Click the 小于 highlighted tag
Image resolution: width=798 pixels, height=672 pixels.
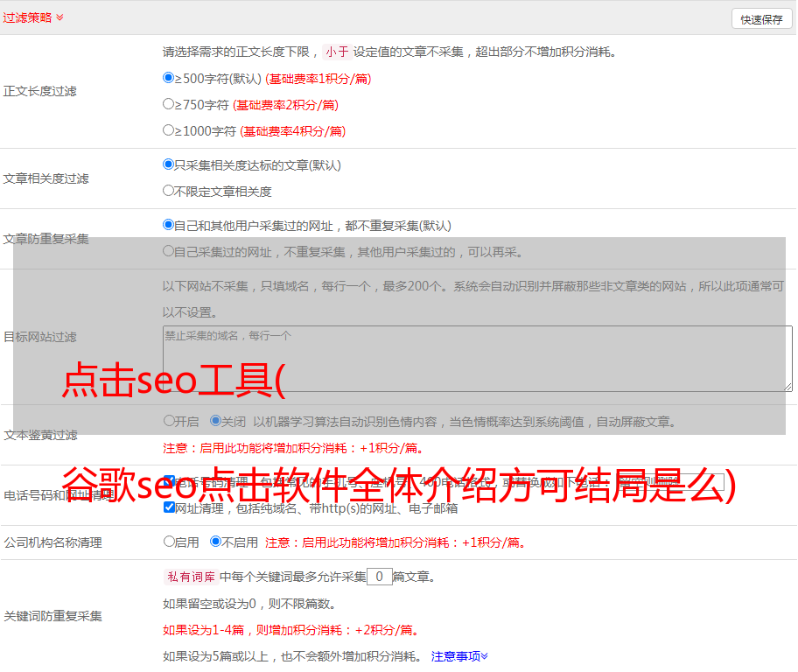pyautogui.click(x=337, y=52)
